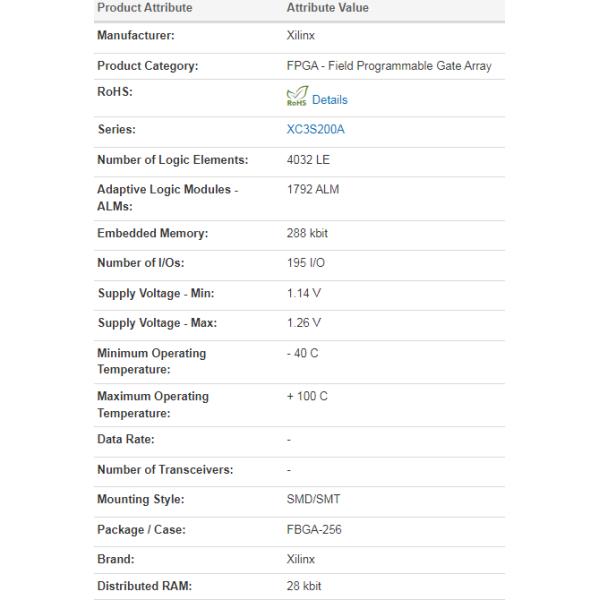This screenshot has height=600, width=600.
Task: Click 'Minimum Operating Temperature:' label
Action: click(x=152, y=361)
